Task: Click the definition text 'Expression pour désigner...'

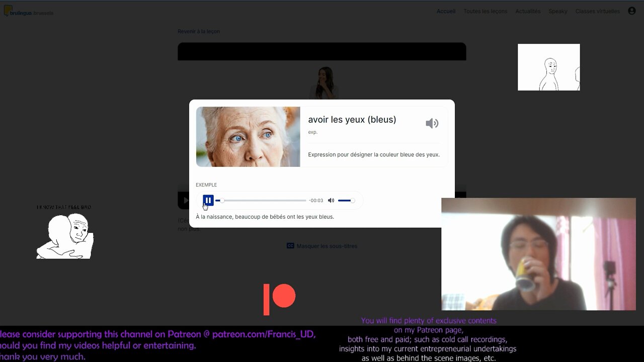Action: click(374, 154)
